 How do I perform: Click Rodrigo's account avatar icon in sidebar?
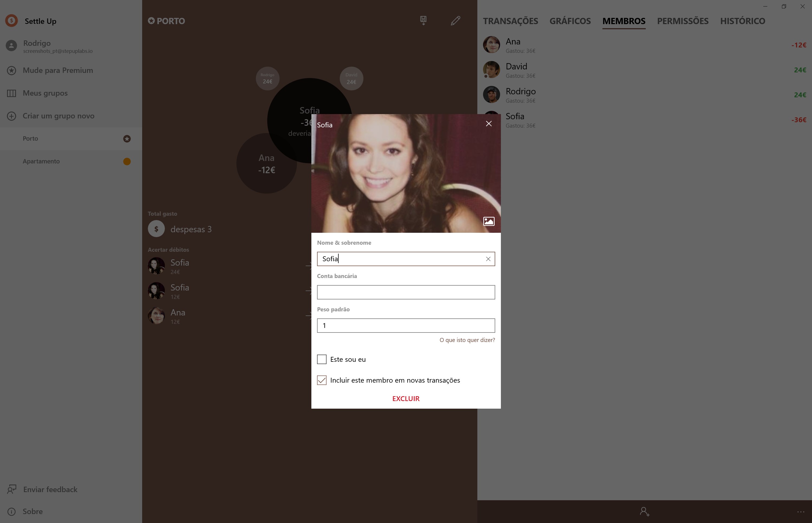pos(11,46)
